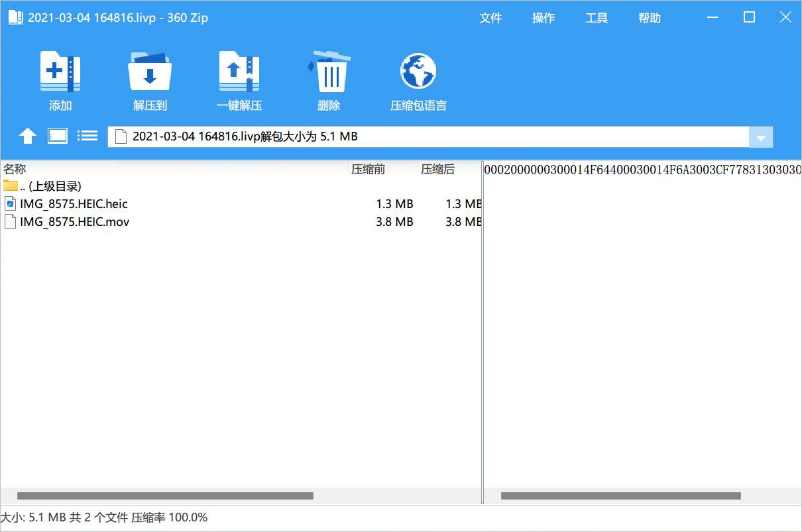The image size is (802, 532).
Task: Go up one level with arrow icon
Action: point(27,136)
